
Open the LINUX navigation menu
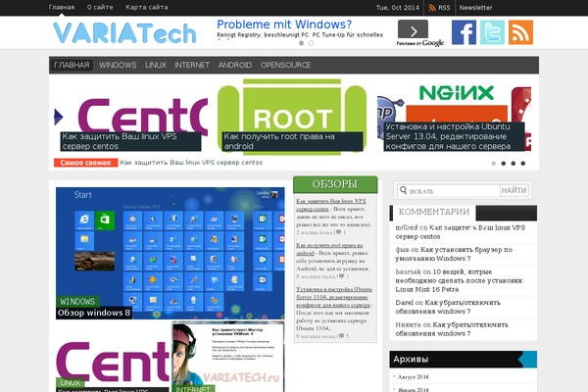[156, 65]
